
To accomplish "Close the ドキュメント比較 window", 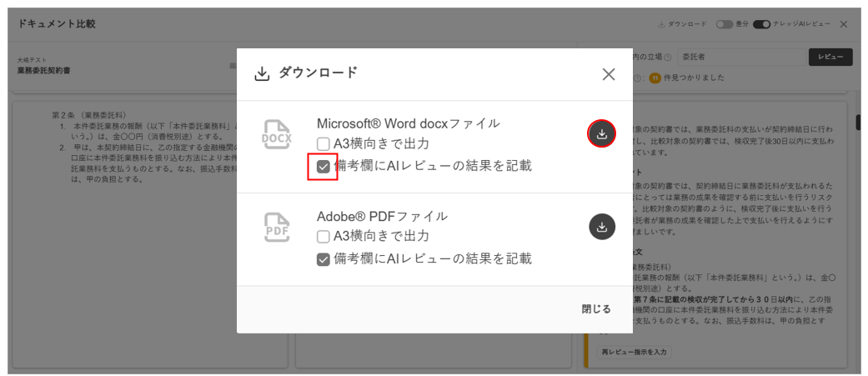I will (843, 24).
